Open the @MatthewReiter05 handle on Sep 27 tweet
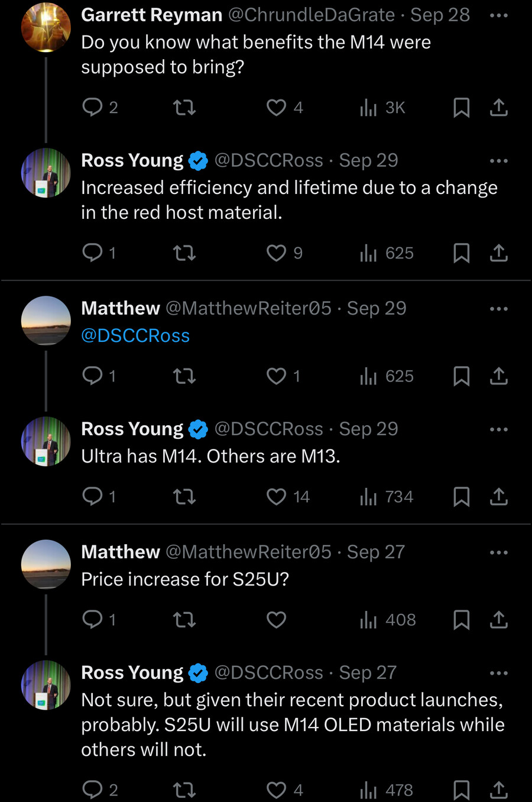The height and width of the screenshot is (802, 532). pos(248,552)
